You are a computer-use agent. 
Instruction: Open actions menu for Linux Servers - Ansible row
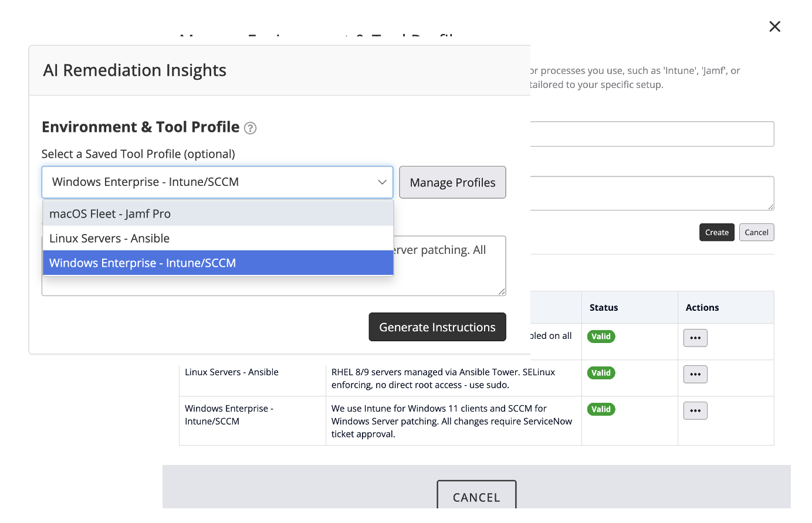coord(695,375)
